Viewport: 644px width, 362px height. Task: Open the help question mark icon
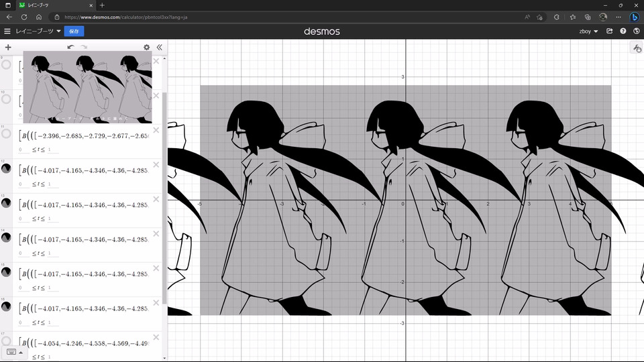coord(623,32)
